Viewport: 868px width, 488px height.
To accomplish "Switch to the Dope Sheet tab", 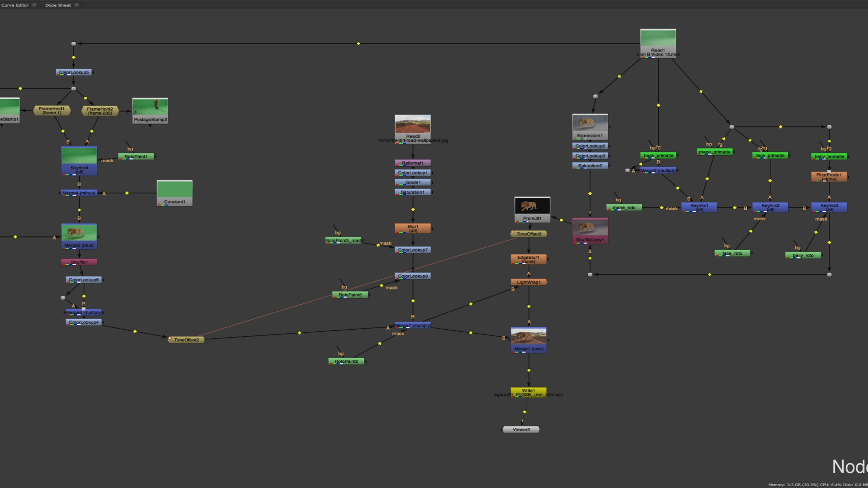I will coord(58,5).
